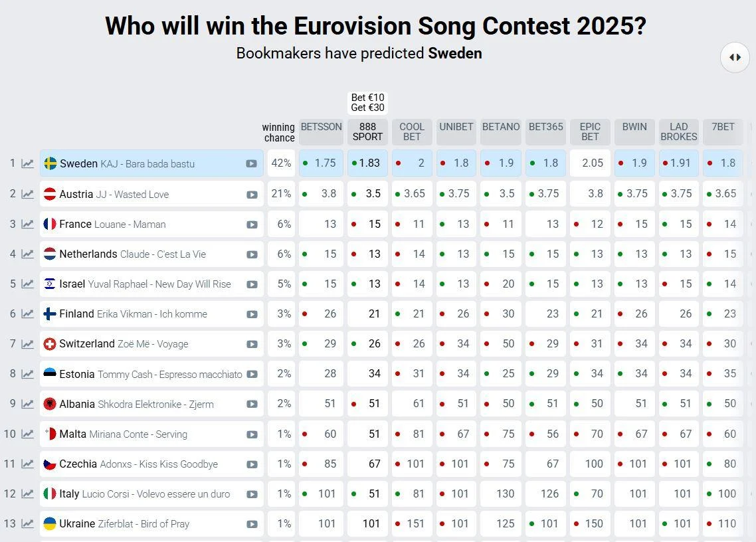
Task: Select the 888 SPORT column header
Action: pos(367,132)
